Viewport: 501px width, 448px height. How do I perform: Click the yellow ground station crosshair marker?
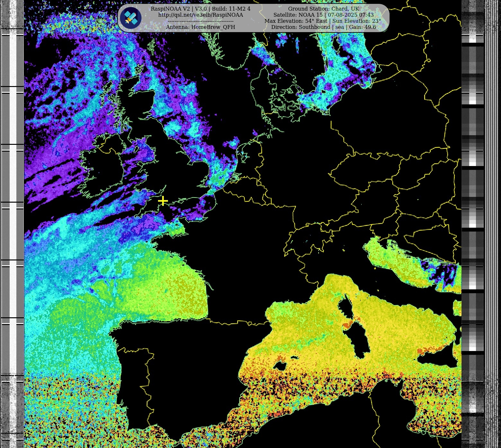[163, 201]
